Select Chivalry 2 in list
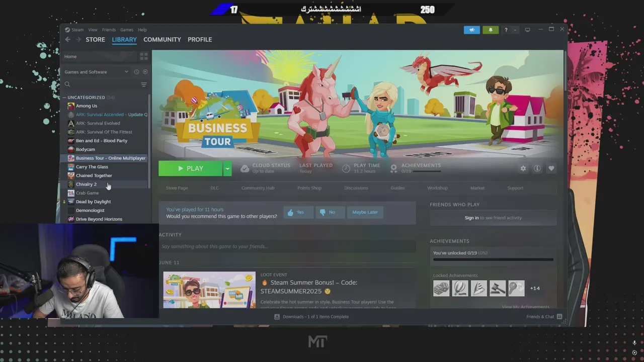Viewport: 644px width, 362px height. (x=86, y=185)
